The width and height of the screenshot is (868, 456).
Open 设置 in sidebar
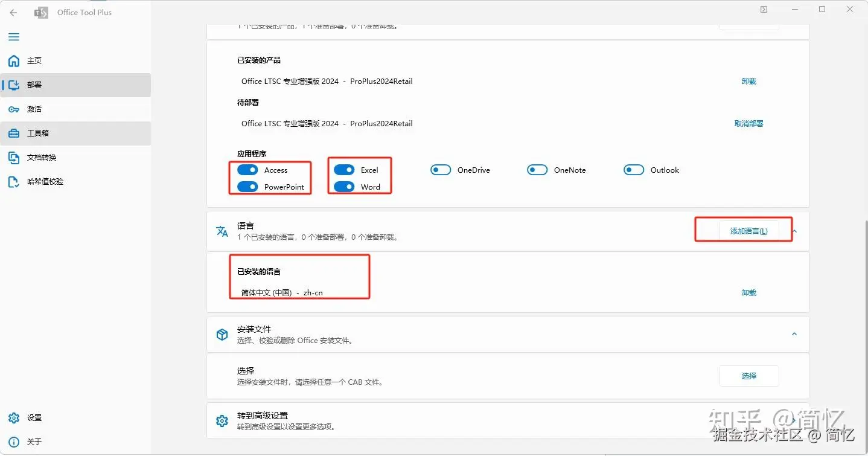point(75,418)
